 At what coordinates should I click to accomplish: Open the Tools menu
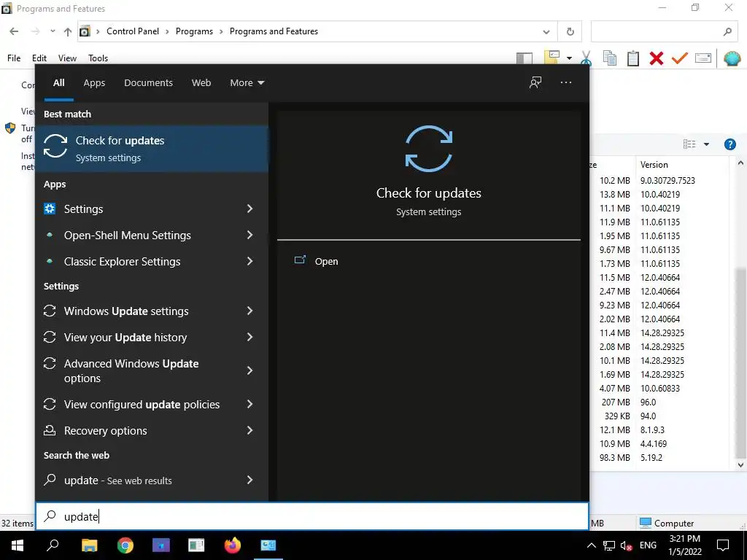click(x=98, y=58)
